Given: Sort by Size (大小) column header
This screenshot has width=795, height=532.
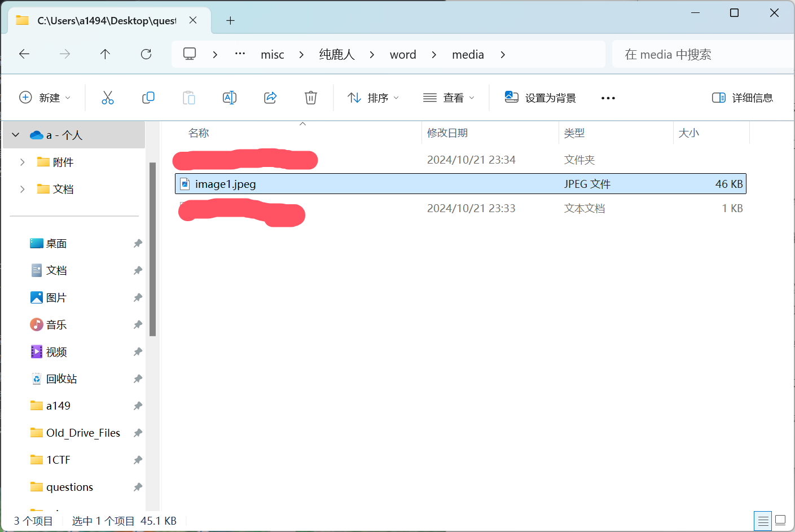Looking at the screenshot, I should (x=689, y=133).
